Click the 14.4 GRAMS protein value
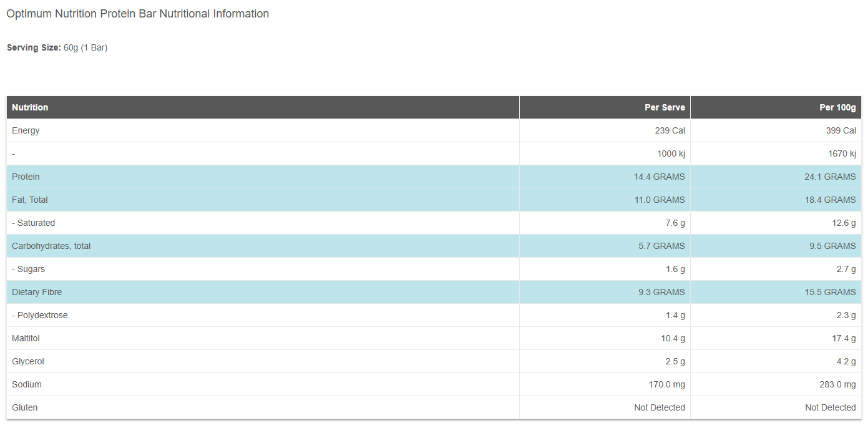This screenshot has width=868, height=428. (x=659, y=177)
